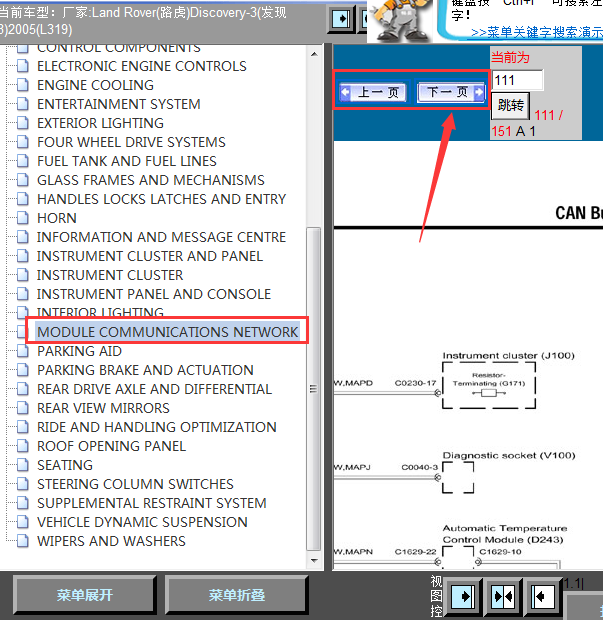Select STEERING COLUMN SWITCHES

pyautogui.click(x=135, y=484)
